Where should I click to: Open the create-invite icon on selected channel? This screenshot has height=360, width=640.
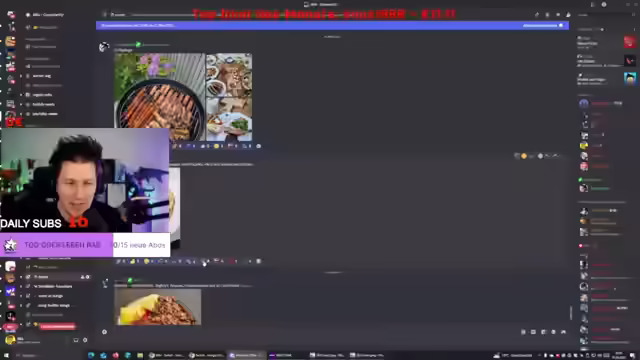point(82,277)
